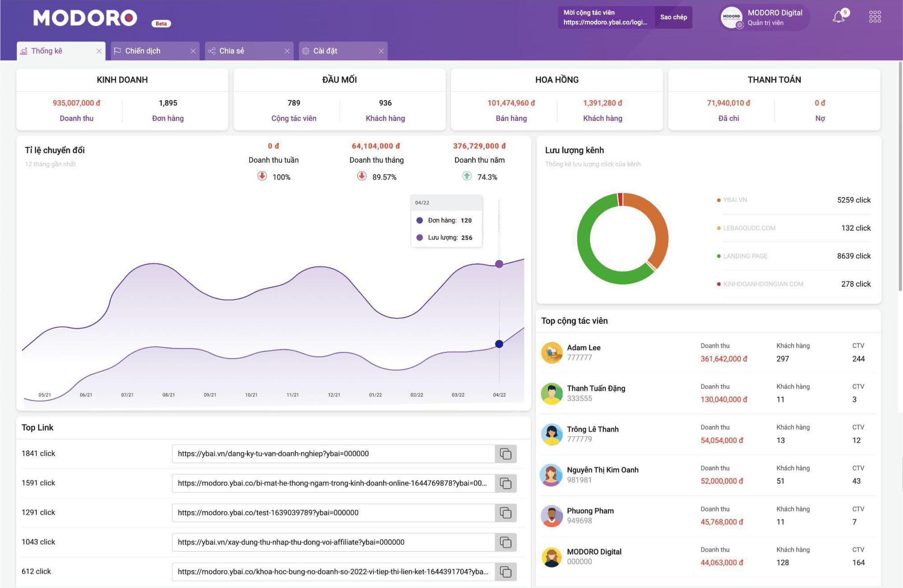This screenshot has height=588, width=903.
Task: Click the Beta badge
Action: pyautogui.click(x=161, y=23)
